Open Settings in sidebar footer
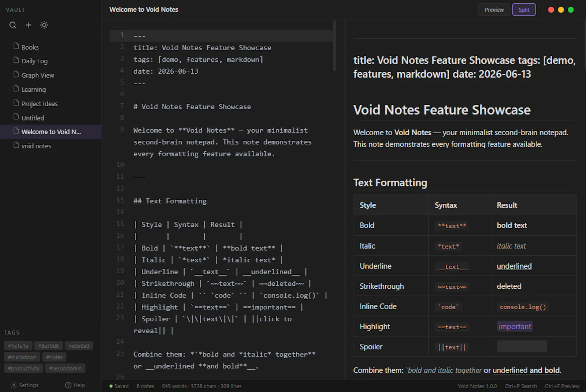Screen dimensions: 586x392 [x=25, y=385]
